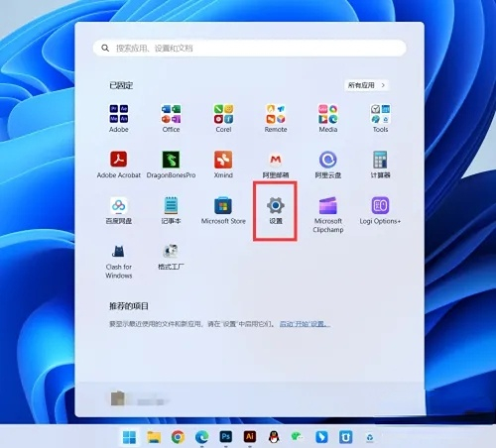Viewport: 496px width, 448px height.
Task: Open Google Chrome from taskbar
Action: coord(178,437)
